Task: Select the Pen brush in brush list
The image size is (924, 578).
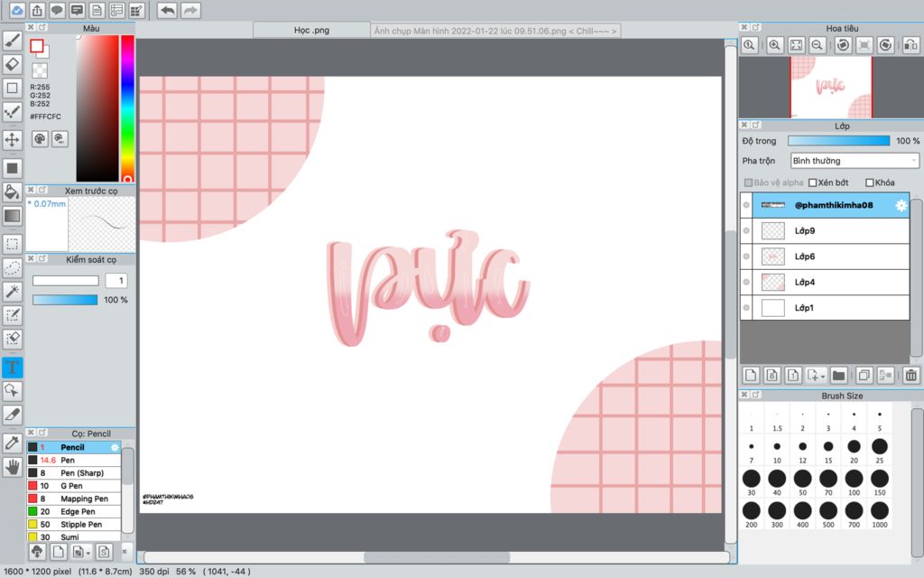Action: pyautogui.click(x=74, y=460)
